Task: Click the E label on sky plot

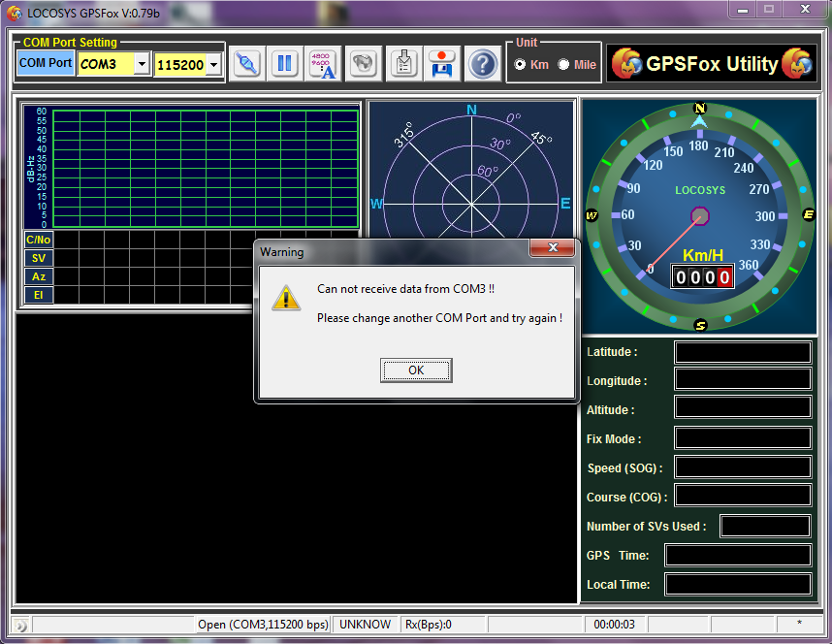Action: tap(565, 204)
